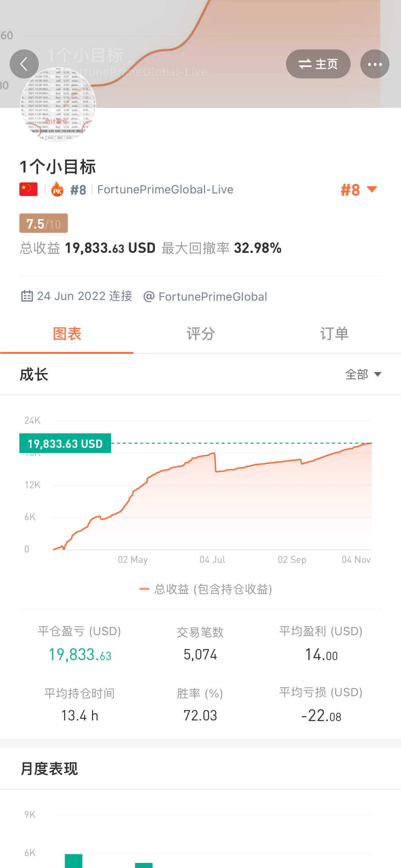Switch to the 评分 tab
Image resolution: width=401 pixels, height=868 pixels.
(200, 334)
